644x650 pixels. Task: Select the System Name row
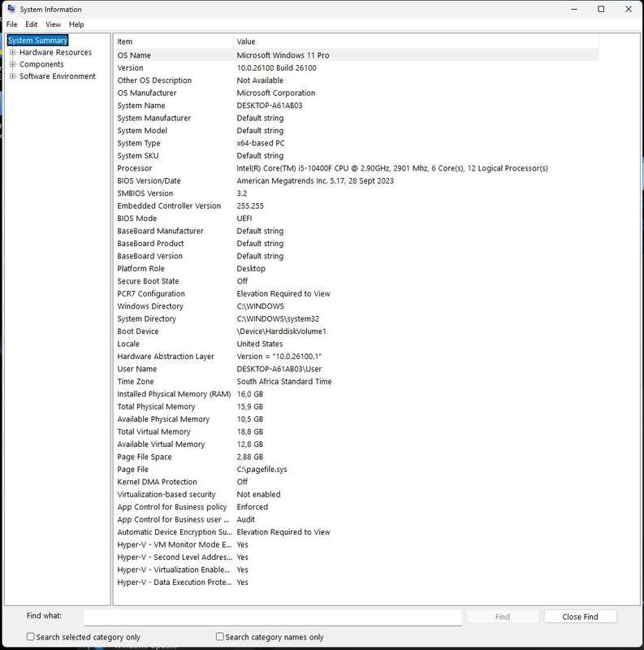(x=357, y=106)
